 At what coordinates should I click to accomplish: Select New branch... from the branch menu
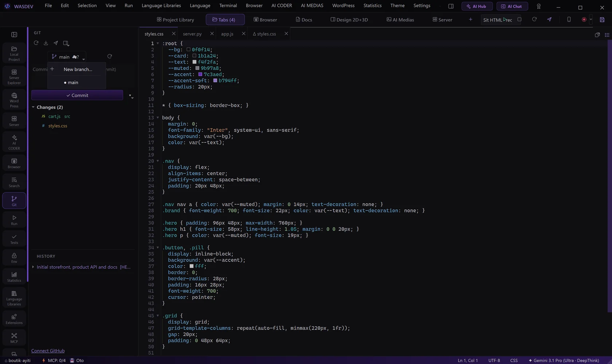[x=78, y=69]
